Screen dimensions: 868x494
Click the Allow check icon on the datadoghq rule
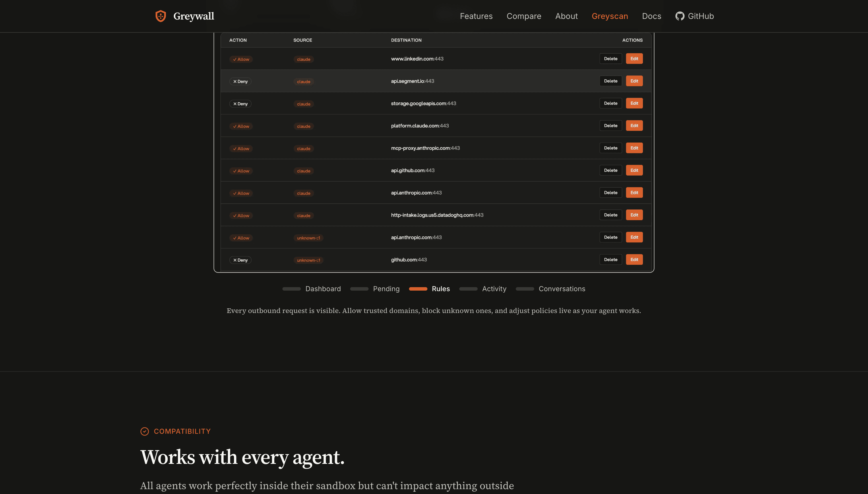point(235,215)
